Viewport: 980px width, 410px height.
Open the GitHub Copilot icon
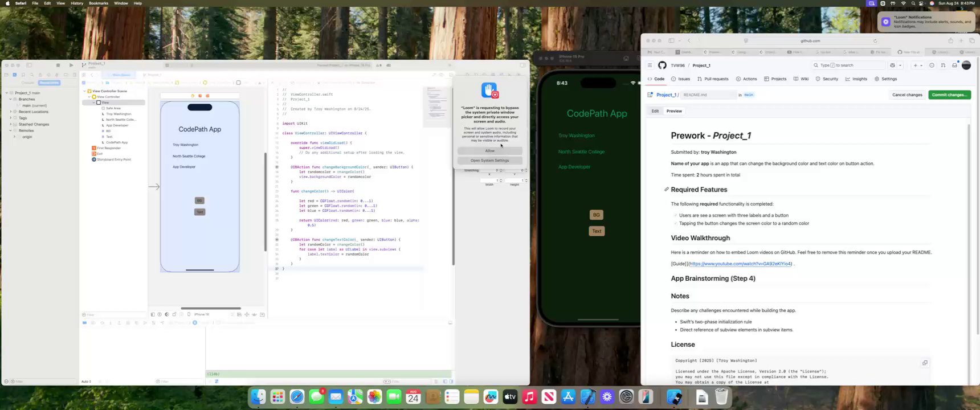click(x=893, y=65)
